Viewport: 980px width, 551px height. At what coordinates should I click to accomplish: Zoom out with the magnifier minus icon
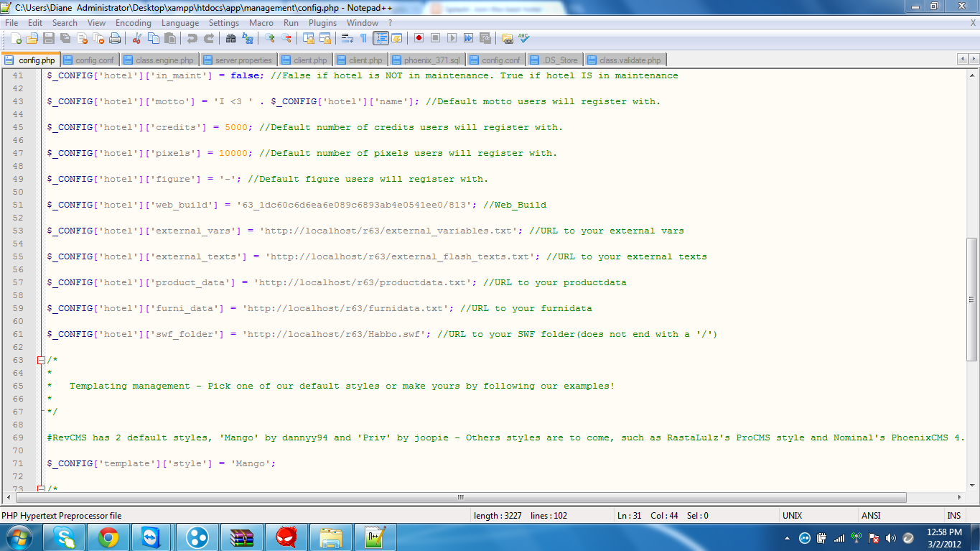pyautogui.click(x=286, y=38)
